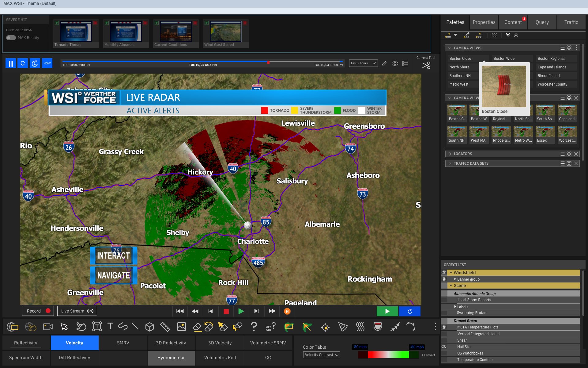Open the Velocity Contrast color table dropdown
The width and height of the screenshot is (588, 368).
point(321,355)
